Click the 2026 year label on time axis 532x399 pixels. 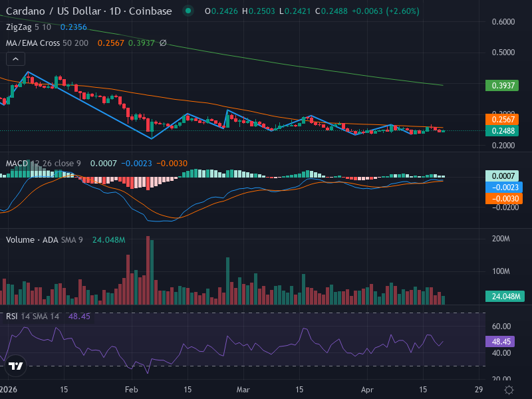9,390
